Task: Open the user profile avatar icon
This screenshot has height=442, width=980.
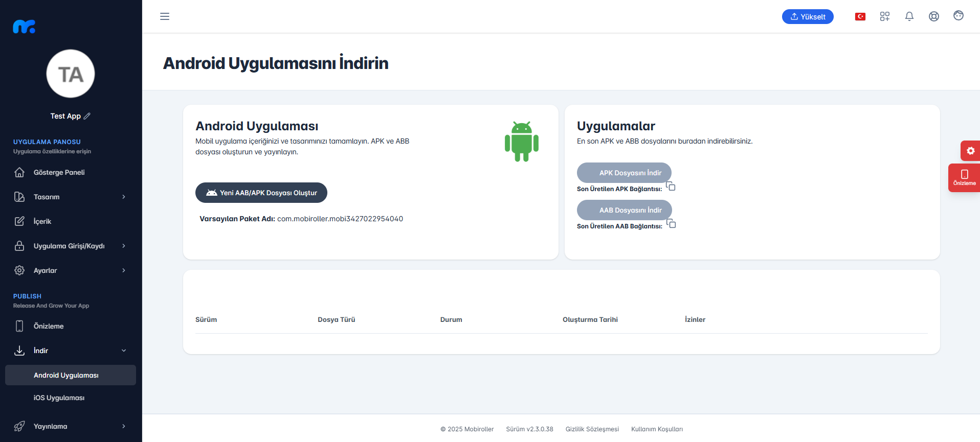Action: [x=959, y=16]
